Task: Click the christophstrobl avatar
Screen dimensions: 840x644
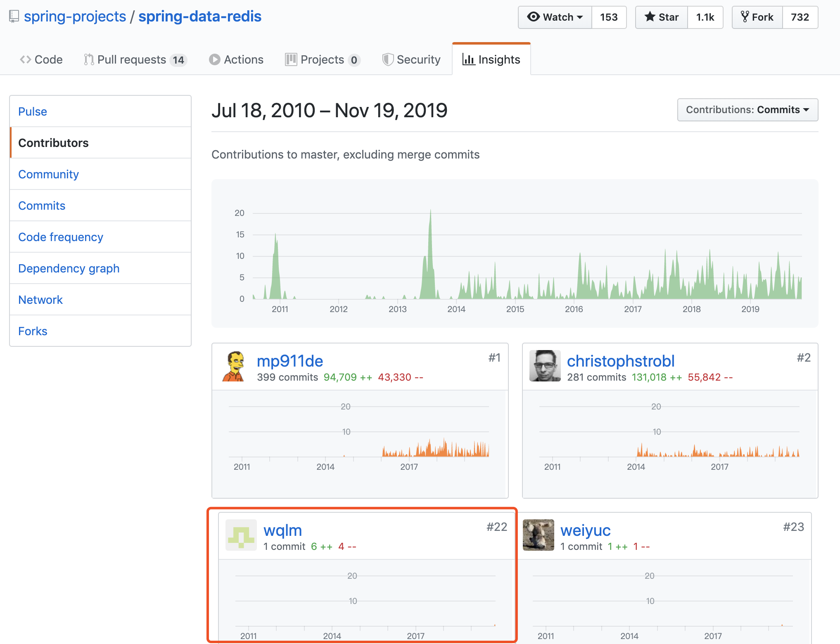Action: point(545,366)
